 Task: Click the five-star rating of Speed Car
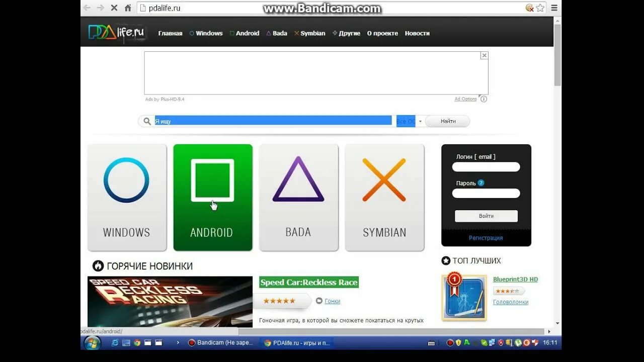tap(279, 301)
